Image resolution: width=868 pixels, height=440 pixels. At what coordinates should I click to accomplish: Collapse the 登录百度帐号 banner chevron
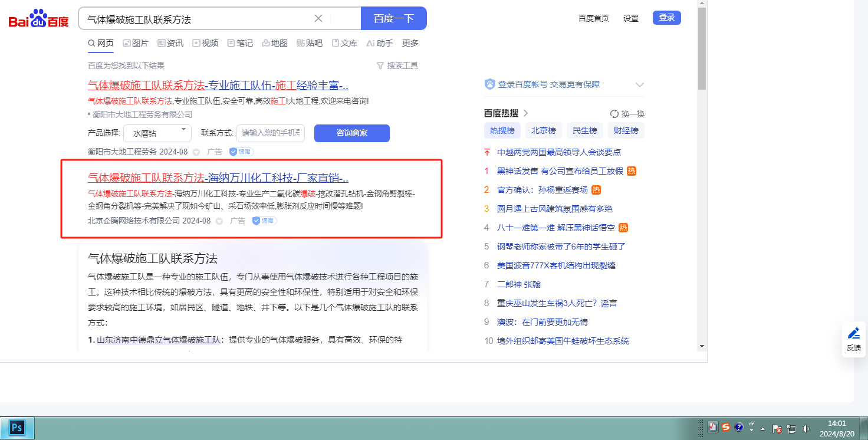click(x=640, y=85)
